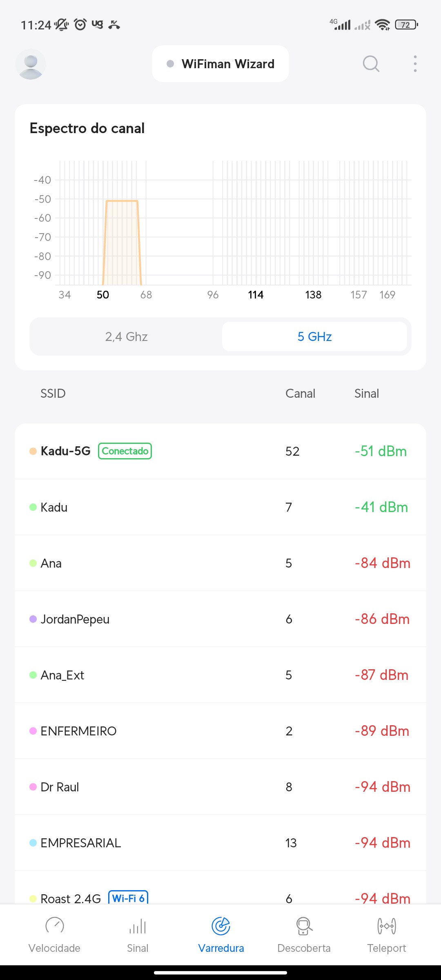Tap the search magnifier icon
The image size is (441, 980).
(371, 64)
